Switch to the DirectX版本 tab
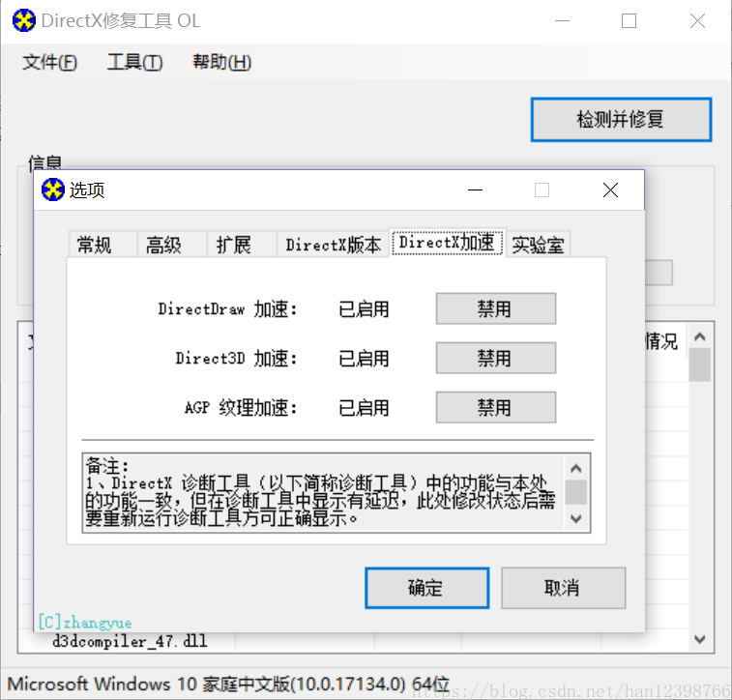Viewport: 732px width, 700px height. (333, 245)
